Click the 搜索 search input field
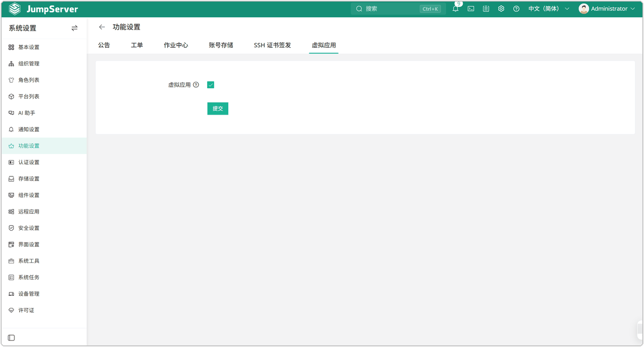 (x=398, y=9)
